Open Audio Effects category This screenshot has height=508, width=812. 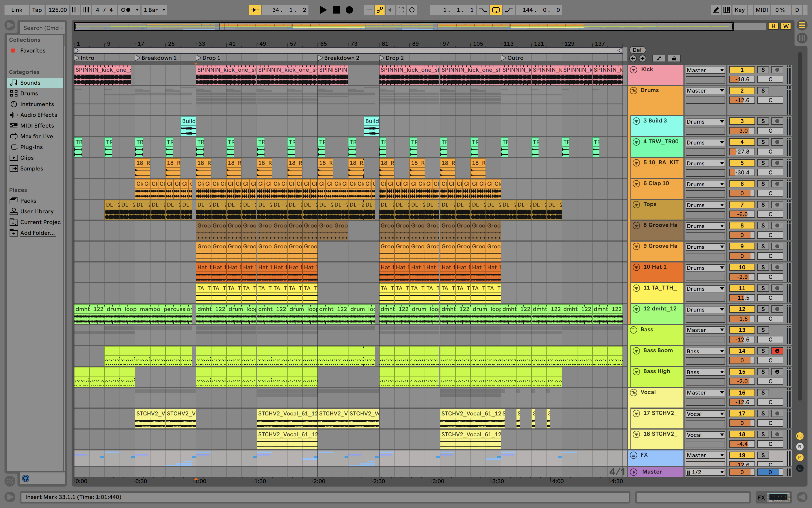[x=39, y=115]
